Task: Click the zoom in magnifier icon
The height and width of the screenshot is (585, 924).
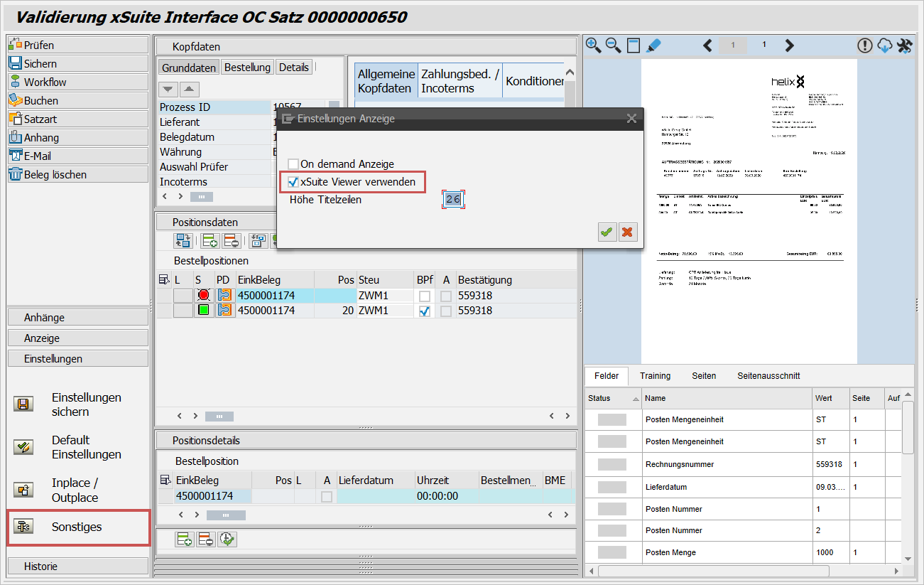Action: click(593, 45)
